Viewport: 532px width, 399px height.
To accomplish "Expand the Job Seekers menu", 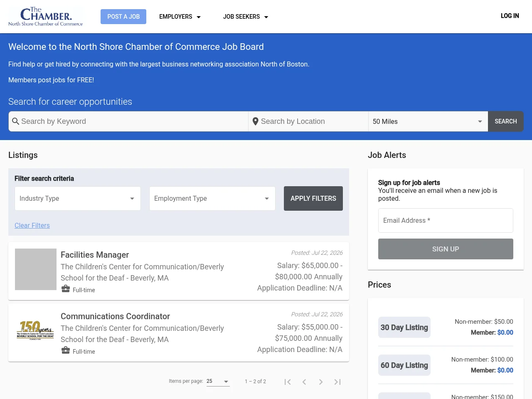I will pyautogui.click(x=246, y=17).
